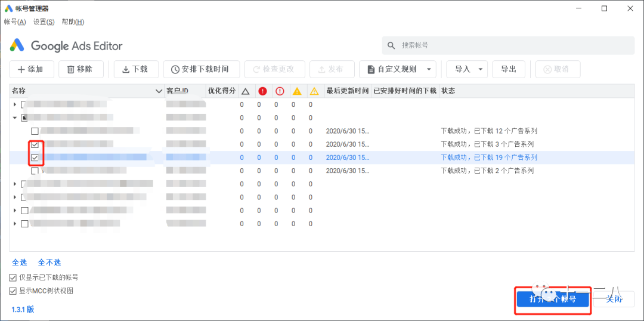Viewport: 644px width, 321px height.
Task: Click status text 下载成功，已下载 19 个广告系列
Action: pyautogui.click(x=489, y=158)
